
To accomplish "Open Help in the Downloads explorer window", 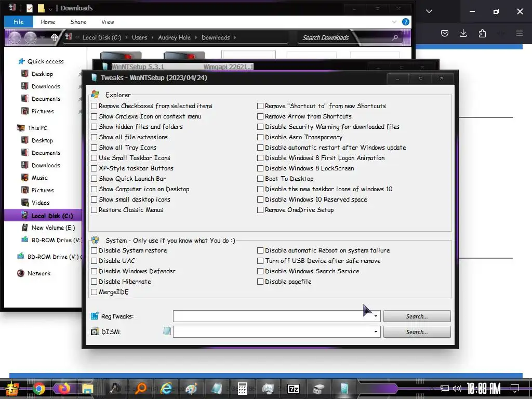I will 405,22.
